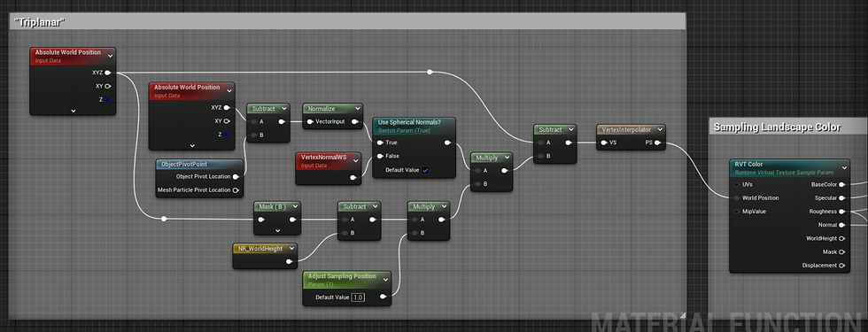Select the PS output pin on VertexInterpolator

click(x=657, y=143)
